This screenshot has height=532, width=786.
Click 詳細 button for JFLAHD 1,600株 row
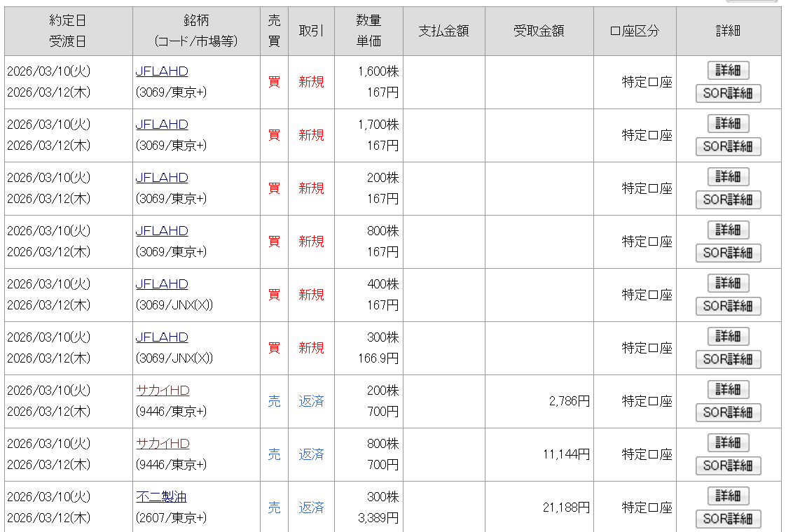click(728, 71)
